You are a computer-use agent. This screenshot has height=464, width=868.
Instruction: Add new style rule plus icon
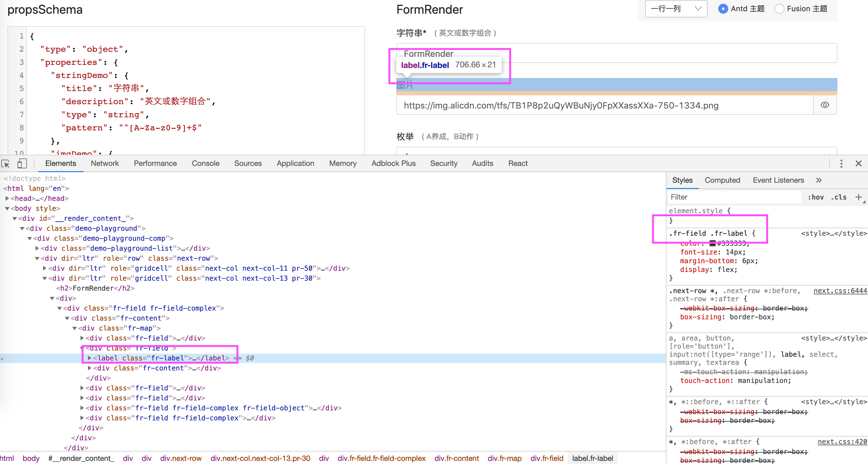click(x=858, y=197)
